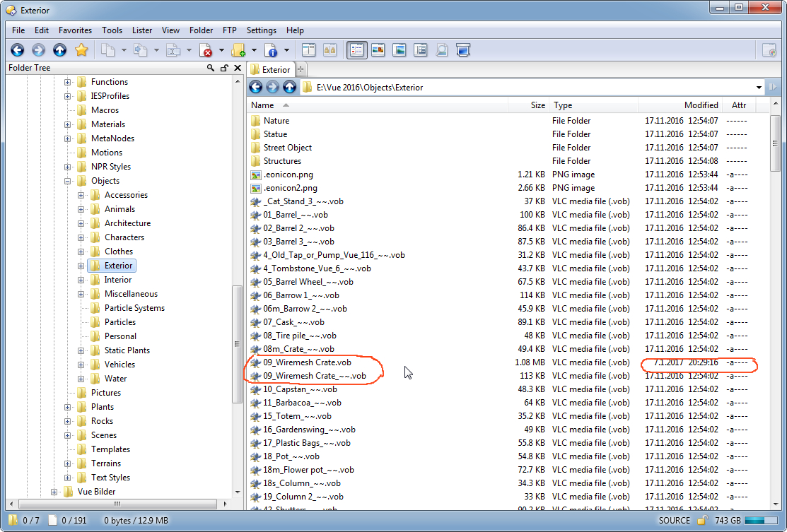Click the VLC icon of 01_Barrel_~~.vob

[255, 215]
